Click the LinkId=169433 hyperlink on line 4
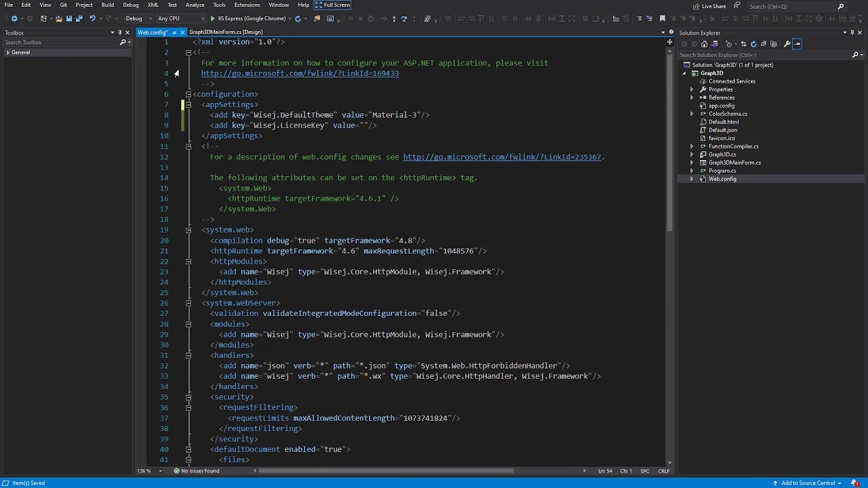 [x=300, y=73]
